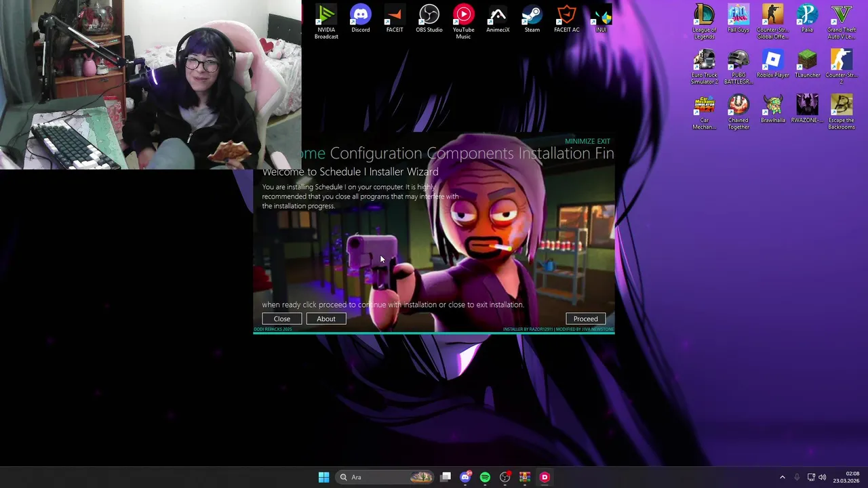Open the AnimeciX desktop shortcut
This screenshot has width=868, height=488.
(498, 19)
